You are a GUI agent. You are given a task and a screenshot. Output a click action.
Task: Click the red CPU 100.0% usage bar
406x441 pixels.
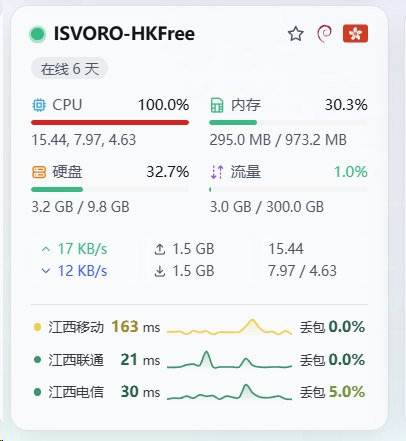pos(110,122)
